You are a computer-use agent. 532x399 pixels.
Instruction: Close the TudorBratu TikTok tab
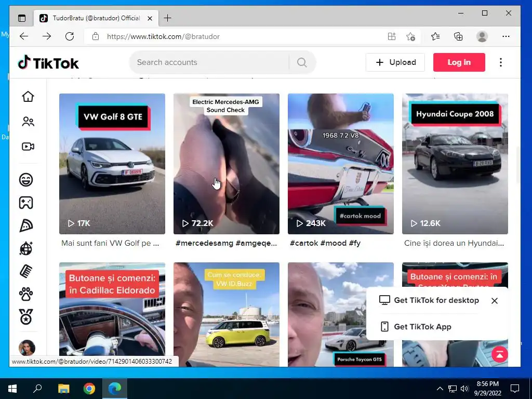click(150, 18)
